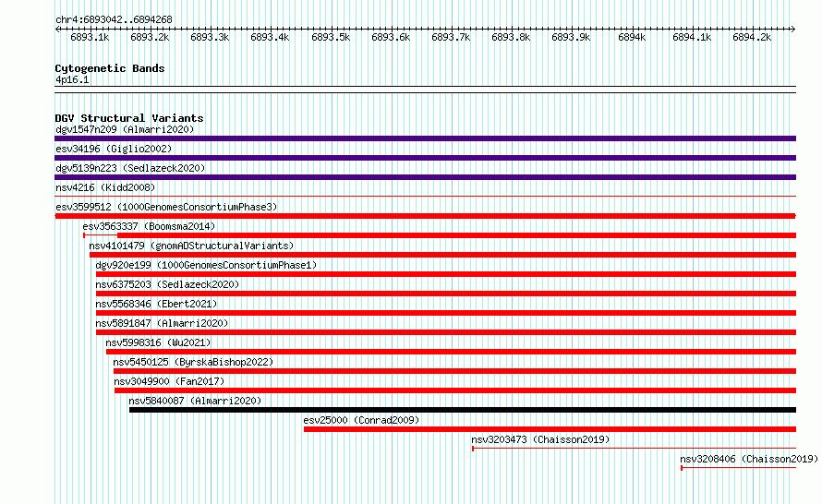The height and width of the screenshot is (504, 822).
Task: Click the red bar under nsv5568346
Action: [446, 313]
